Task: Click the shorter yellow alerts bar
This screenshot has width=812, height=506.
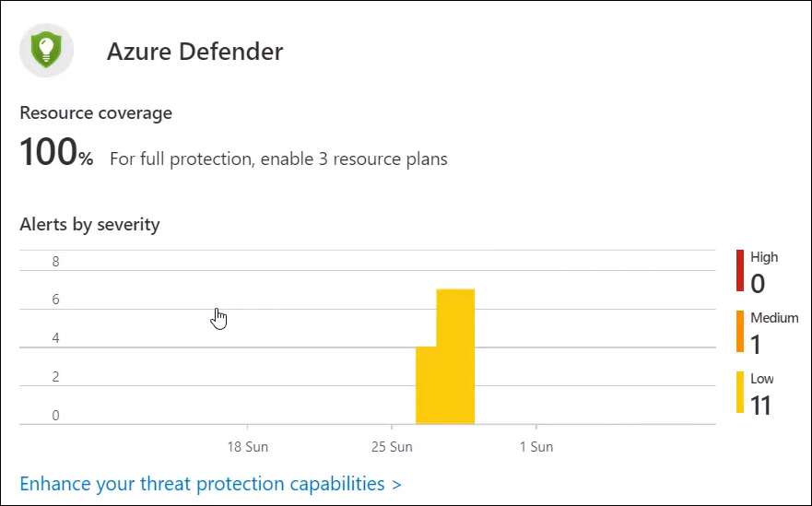Action: (426, 385)
